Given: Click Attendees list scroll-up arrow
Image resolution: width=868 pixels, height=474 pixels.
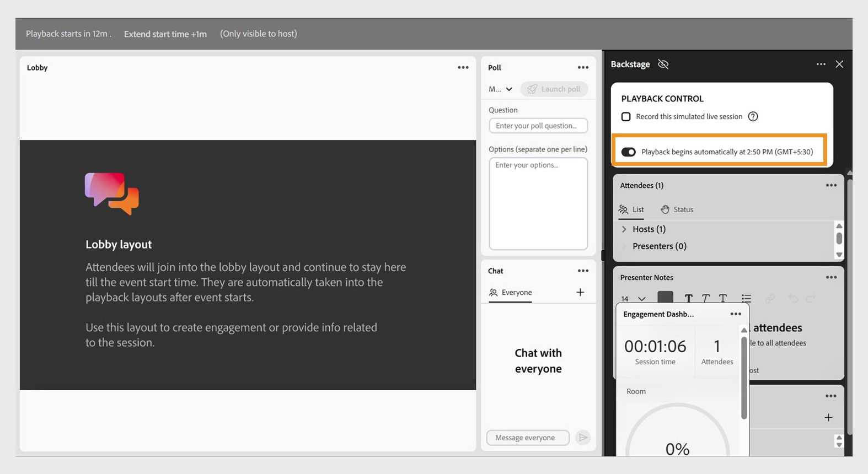Looking at the screenshot, I should (839, 226).
